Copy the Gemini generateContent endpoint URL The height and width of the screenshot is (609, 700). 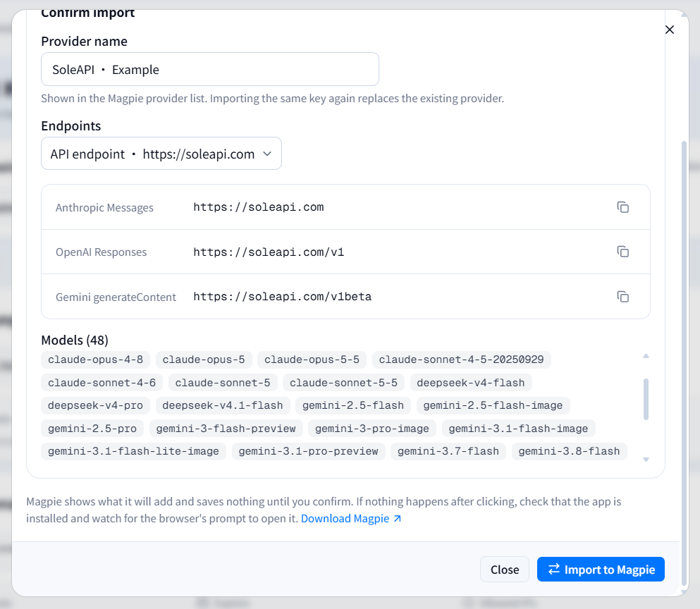point(622,297)
